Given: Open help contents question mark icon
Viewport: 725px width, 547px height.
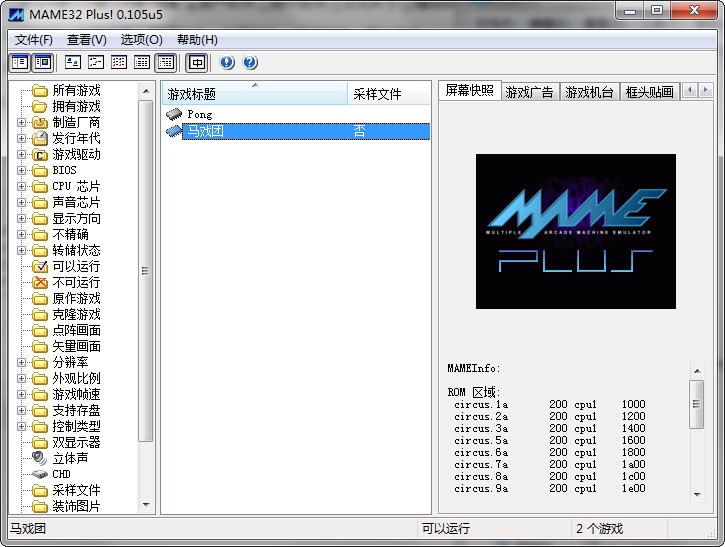Looking at the screenshot, I should 250,62.
